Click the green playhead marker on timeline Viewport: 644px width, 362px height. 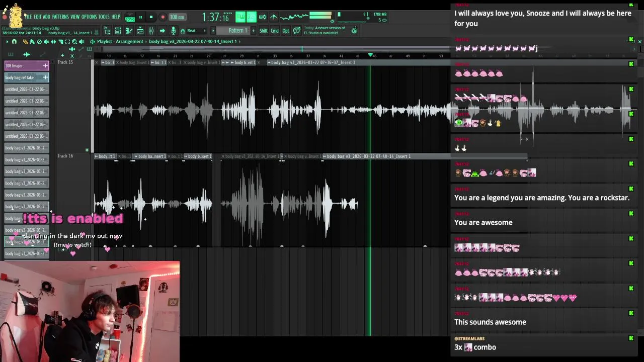(371, 55)
